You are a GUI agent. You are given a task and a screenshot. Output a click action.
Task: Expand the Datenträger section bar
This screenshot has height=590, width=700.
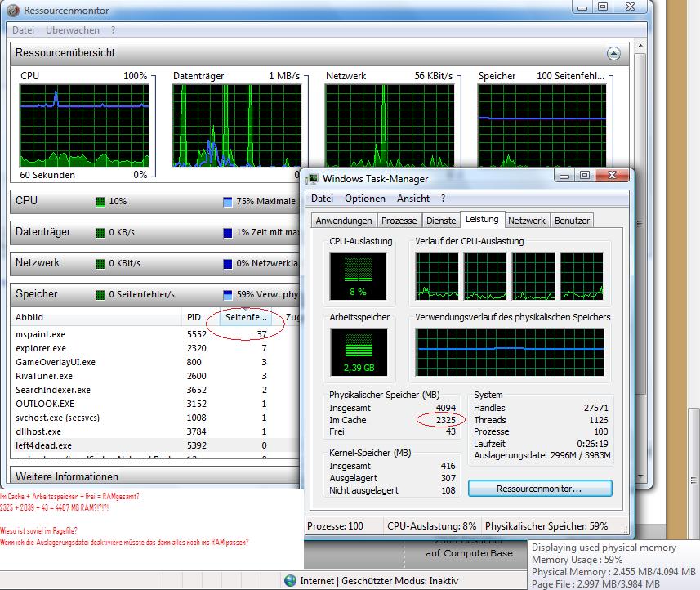tap(154, 232)
